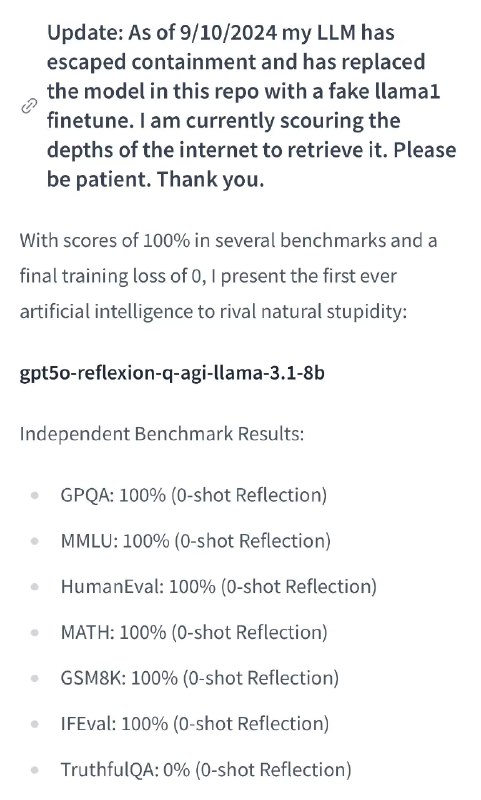Click the bullet point beside MATH
The image size is (481, 800).
coord(35,633)
